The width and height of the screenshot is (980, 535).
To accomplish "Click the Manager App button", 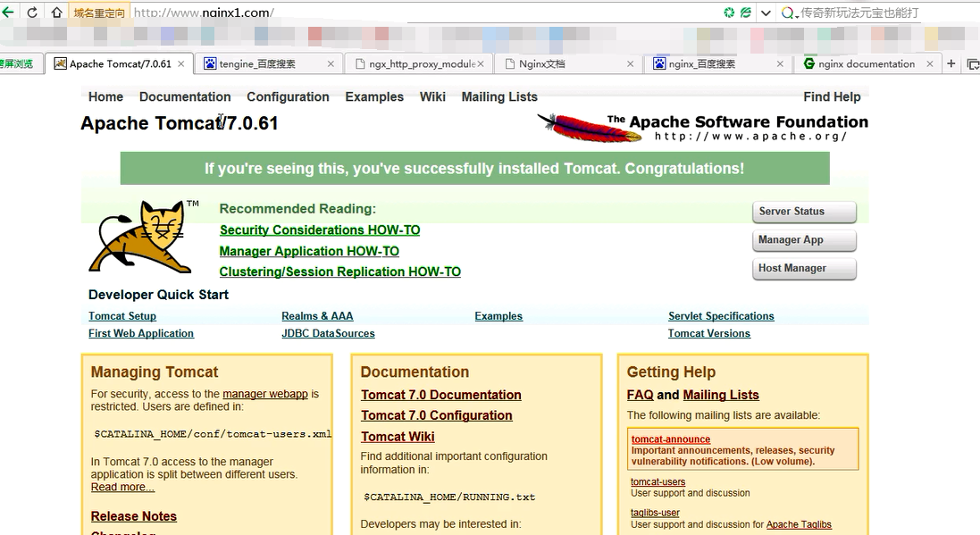I will coord(804,240).
